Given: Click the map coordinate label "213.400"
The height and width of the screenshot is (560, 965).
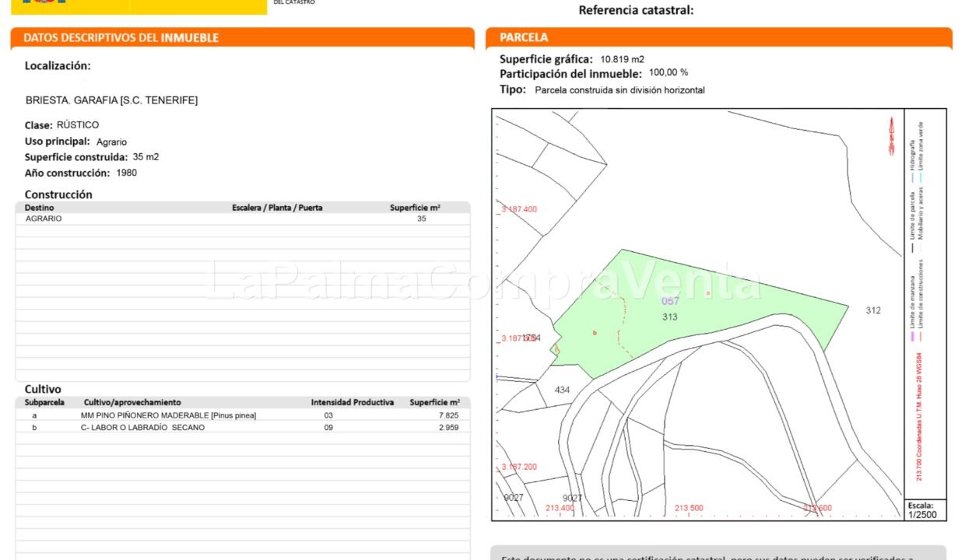Looking at the screenshot, I should (x=560, y=508).
